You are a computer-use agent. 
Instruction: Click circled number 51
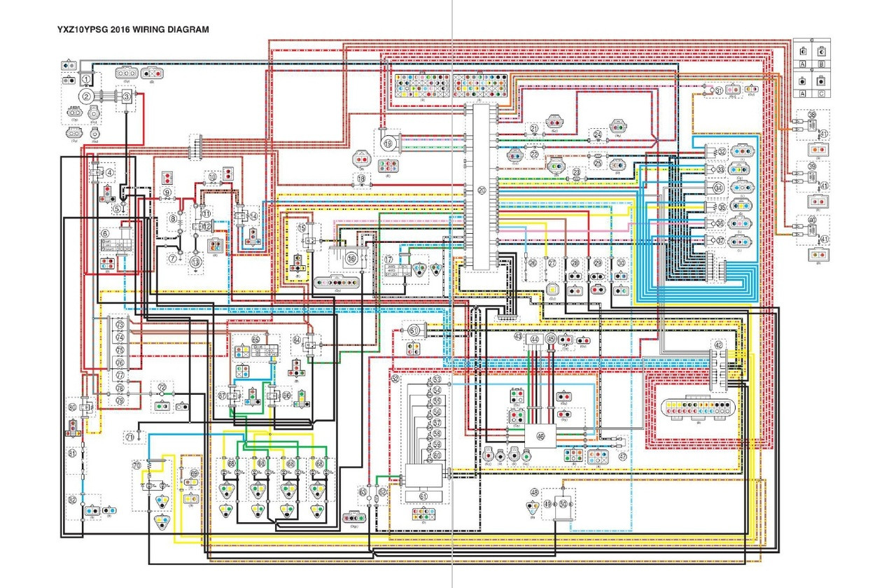click(413, 330)
